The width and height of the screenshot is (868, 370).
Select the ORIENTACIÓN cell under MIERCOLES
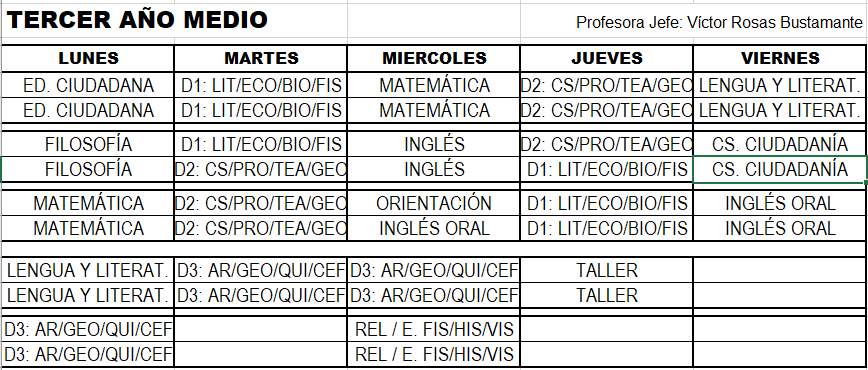(433, 203)
